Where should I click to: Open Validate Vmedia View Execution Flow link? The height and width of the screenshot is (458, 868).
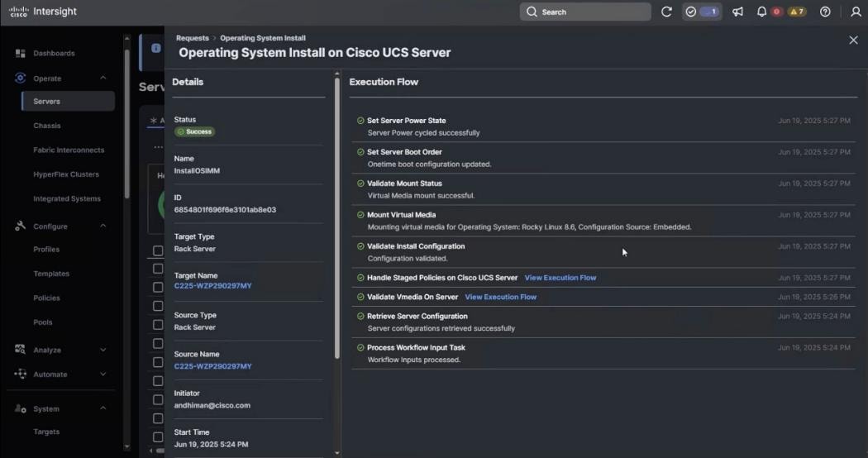(500, 297)
